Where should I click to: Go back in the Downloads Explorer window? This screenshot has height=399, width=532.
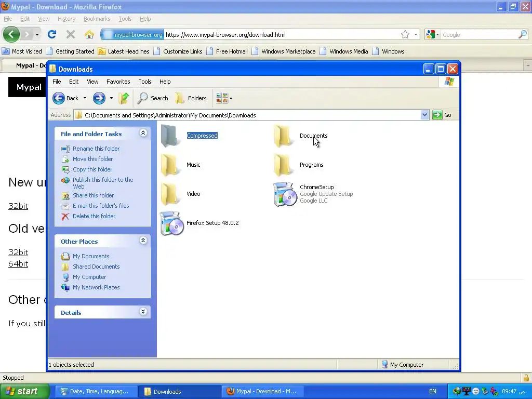(x=66, y=98)
